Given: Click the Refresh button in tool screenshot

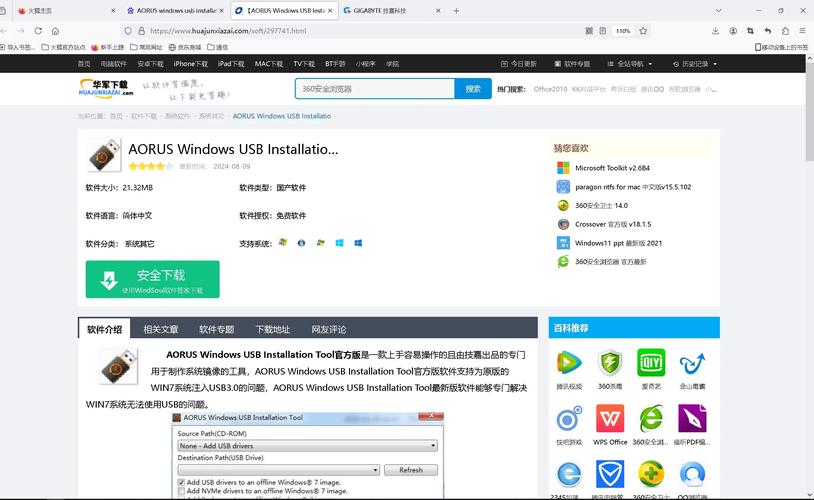Looking at the screenshot, I should point(411,470).
